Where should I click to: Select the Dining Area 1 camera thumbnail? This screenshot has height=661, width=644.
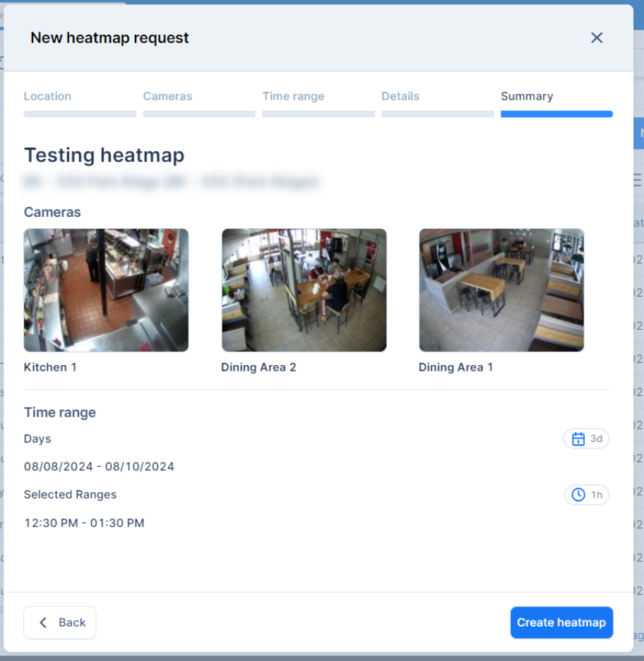tap(501, 290)
